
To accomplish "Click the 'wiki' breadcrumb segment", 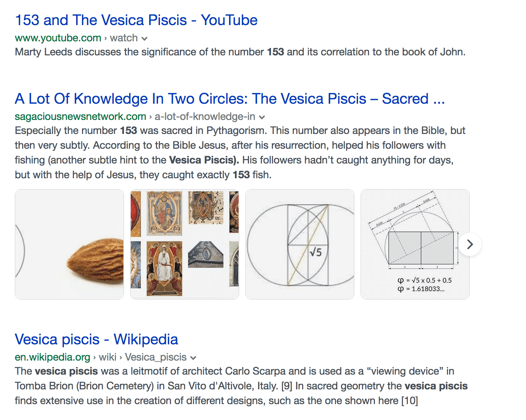I will click(x=107, y=357).
